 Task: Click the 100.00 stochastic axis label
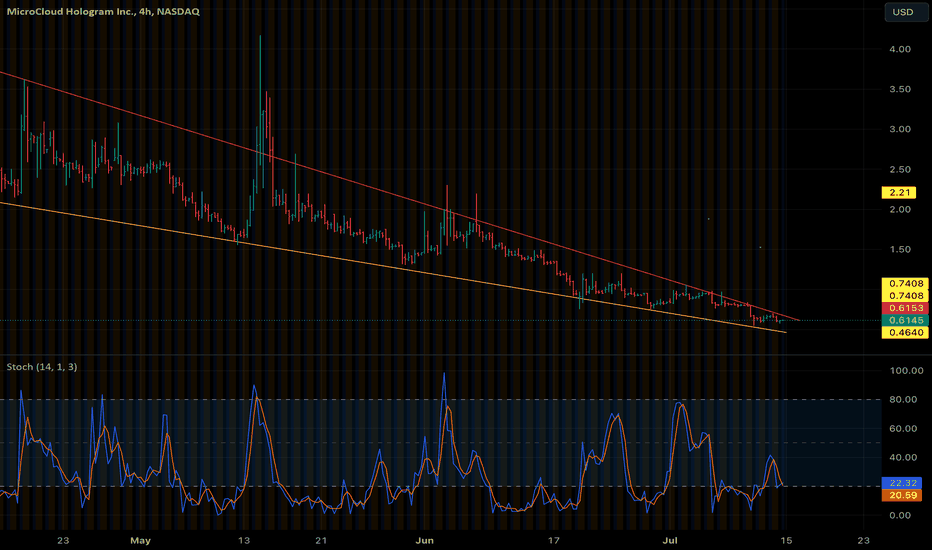(x=906, y=370)
